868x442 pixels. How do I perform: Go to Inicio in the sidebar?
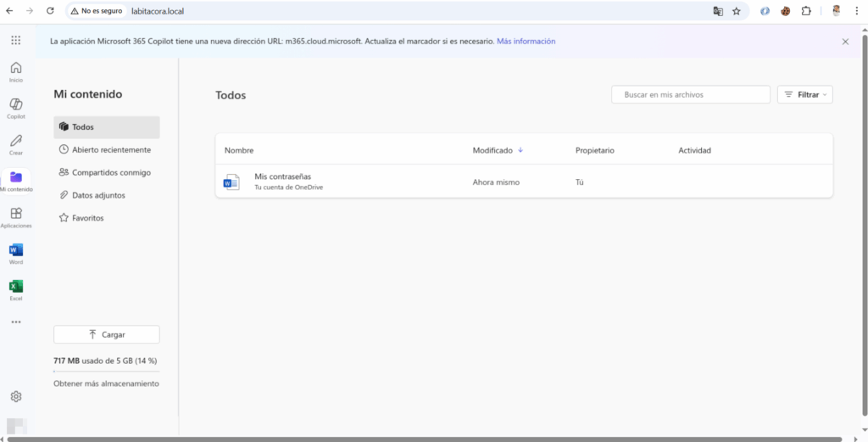pyautogui.click(x=16, y=71)
